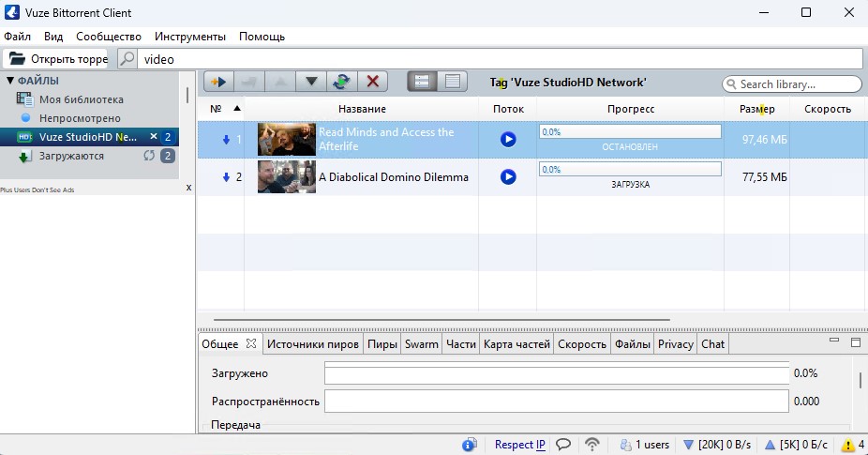Switch to the simple list view toggle
Image resolution: width=868 pixels, height=455 pixels.
pyautogui.click(x=452, y=82)
